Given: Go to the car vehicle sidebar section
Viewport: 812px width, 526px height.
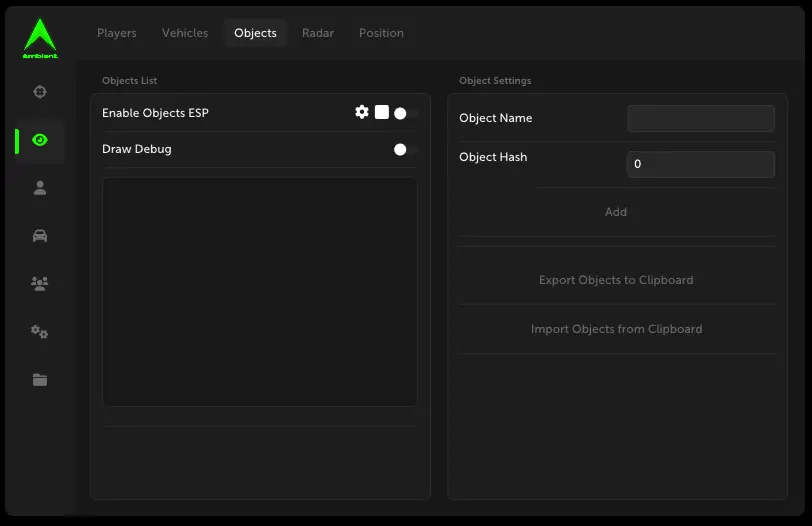Looking at the screenshot, I should click(x=40, y=236).
